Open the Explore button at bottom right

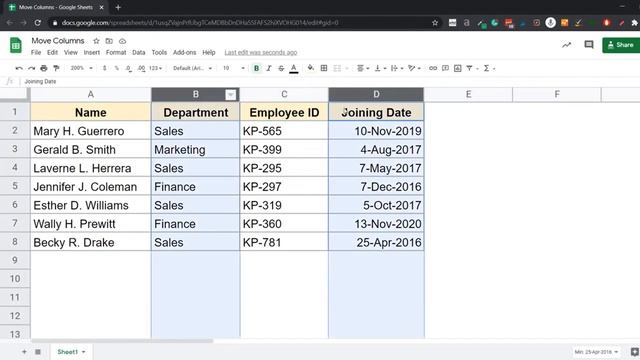(x=634, y=351)
